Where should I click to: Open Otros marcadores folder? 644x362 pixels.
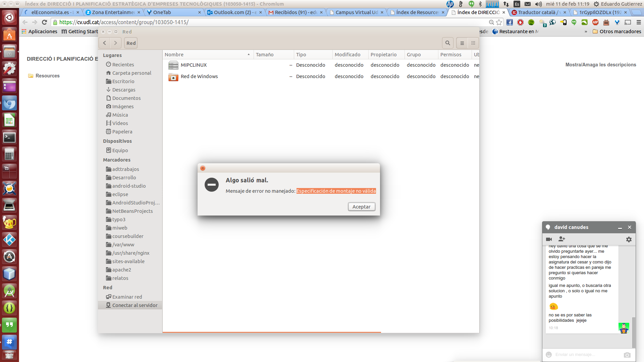click(617, 32)
